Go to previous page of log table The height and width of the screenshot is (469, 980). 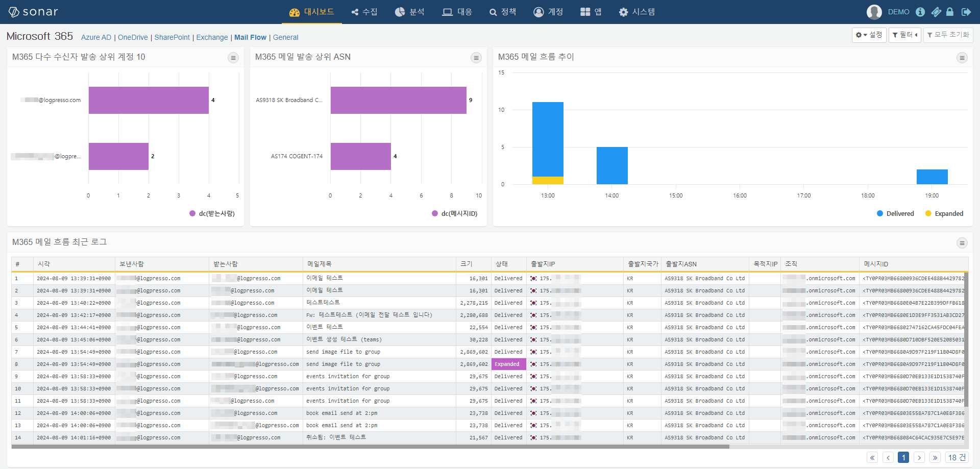pos(888,457)
